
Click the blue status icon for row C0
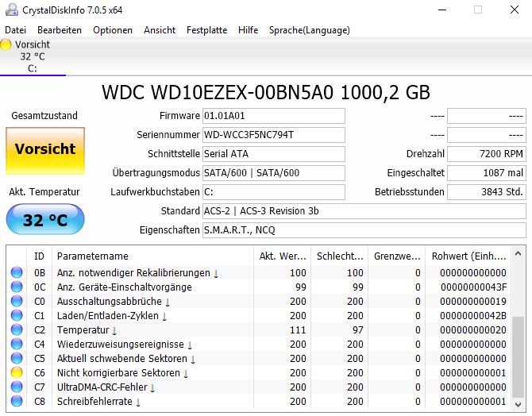pyautogui.click(x=17, y=301)
